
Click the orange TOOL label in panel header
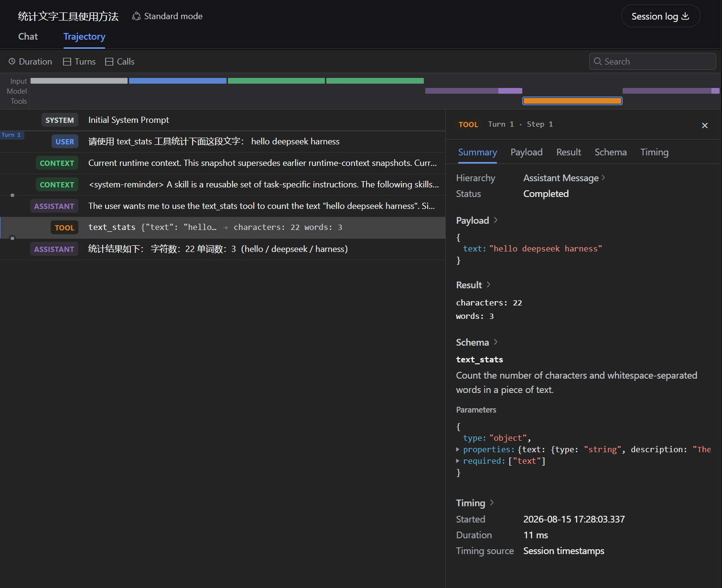pyautogui.click(x=468, y=125)
